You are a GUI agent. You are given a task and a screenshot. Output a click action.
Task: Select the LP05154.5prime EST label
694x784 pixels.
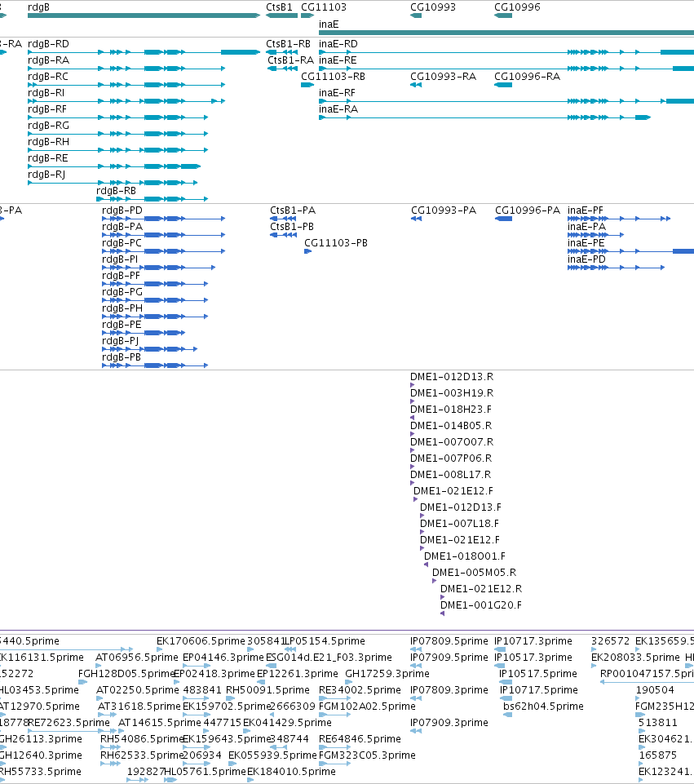(x=325, y=641)
